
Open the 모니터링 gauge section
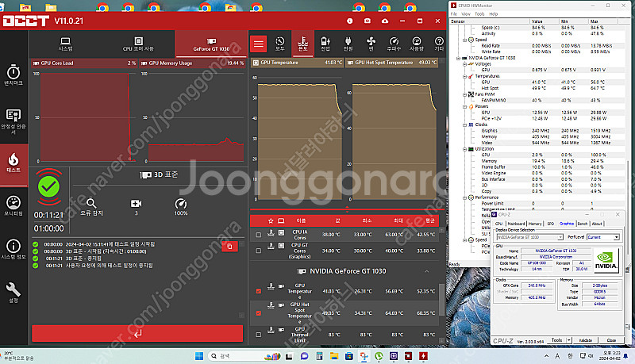13,205
